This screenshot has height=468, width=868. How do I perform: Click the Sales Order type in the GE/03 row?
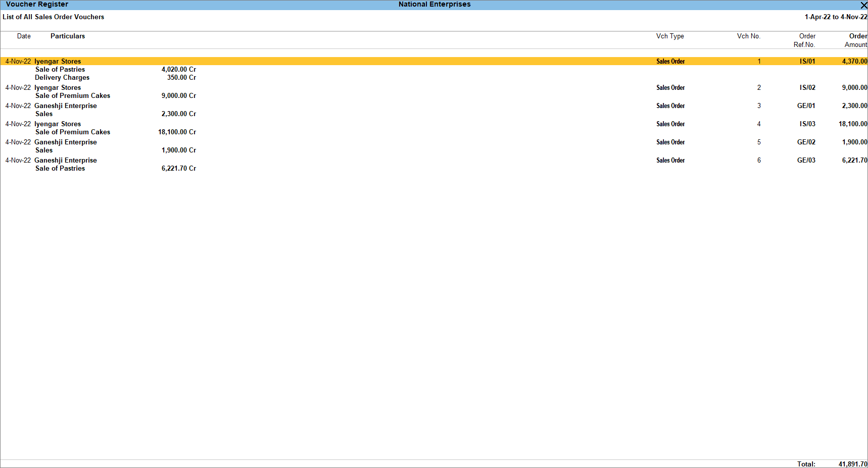[x=670, y=161]
